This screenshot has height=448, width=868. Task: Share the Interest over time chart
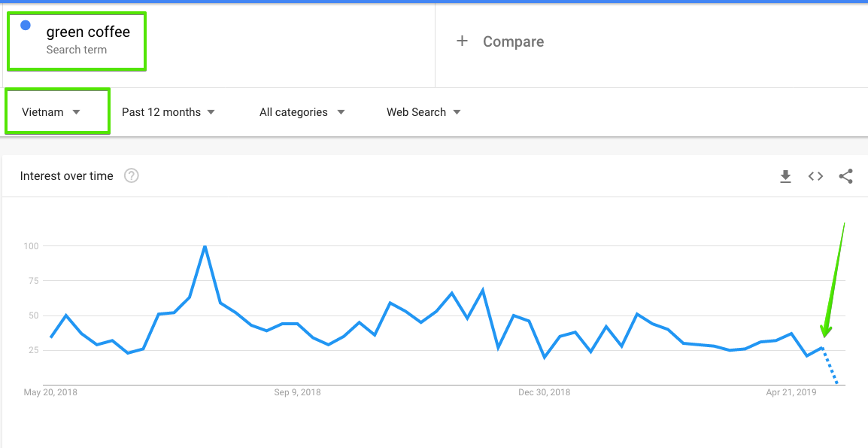point(845,176)
